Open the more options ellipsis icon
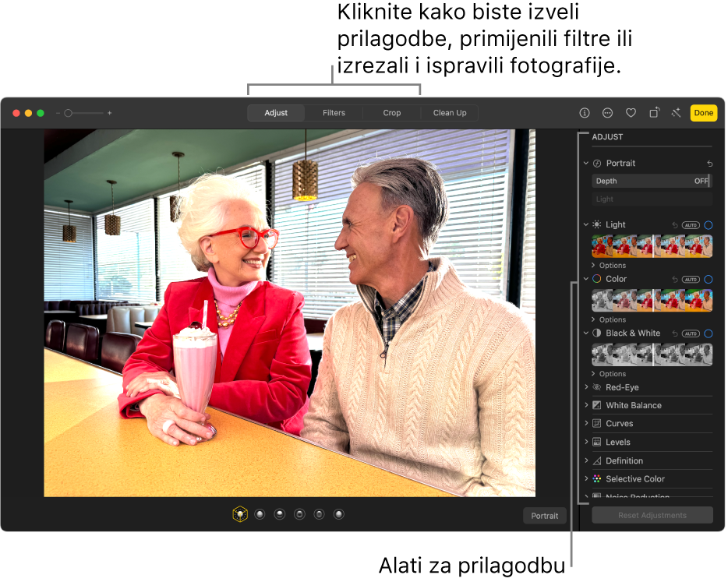The image size is (728, 582). [x=607, y=112]
